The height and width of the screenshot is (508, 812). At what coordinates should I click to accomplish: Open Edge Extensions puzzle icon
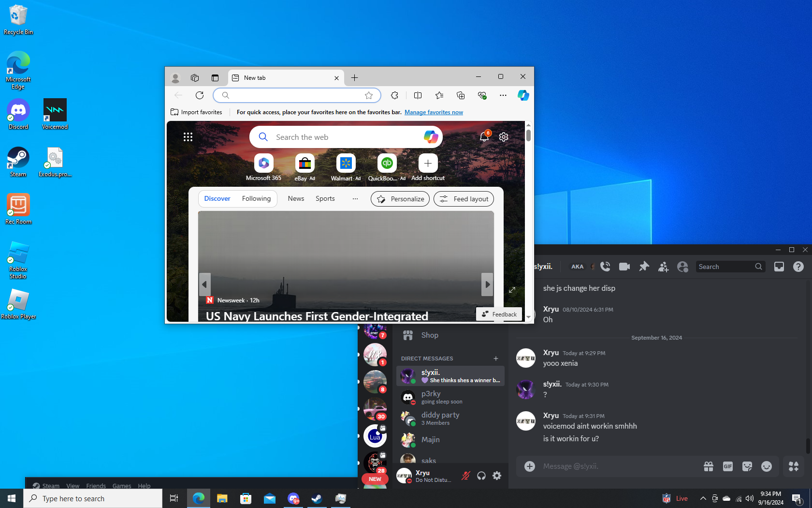394,95
